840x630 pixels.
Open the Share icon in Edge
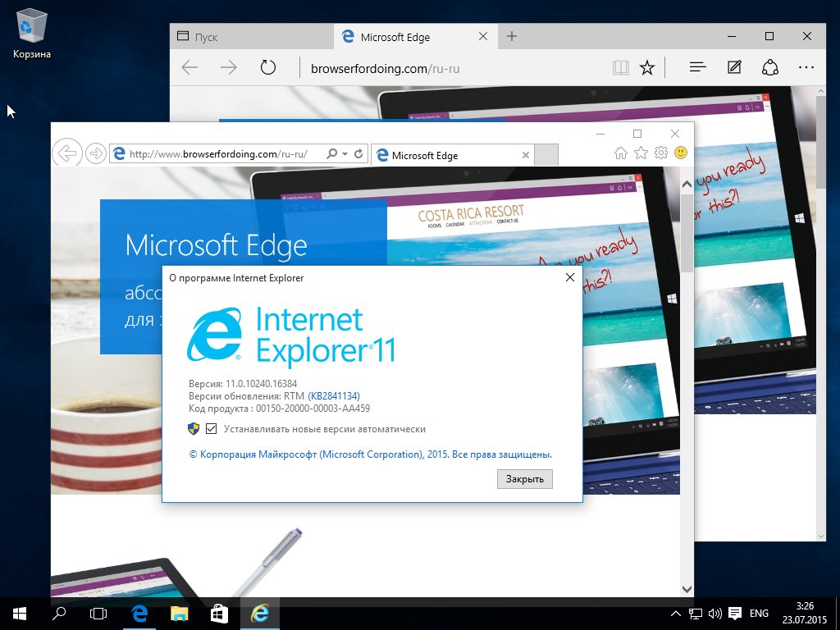tap(769, 67)
